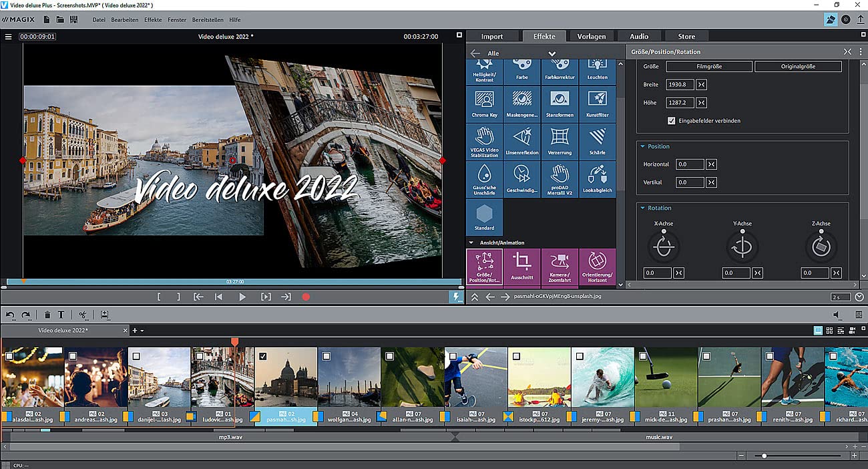This screenshot has height=469, width=868.
Task: Click the red record button
Action: point(306,297)
